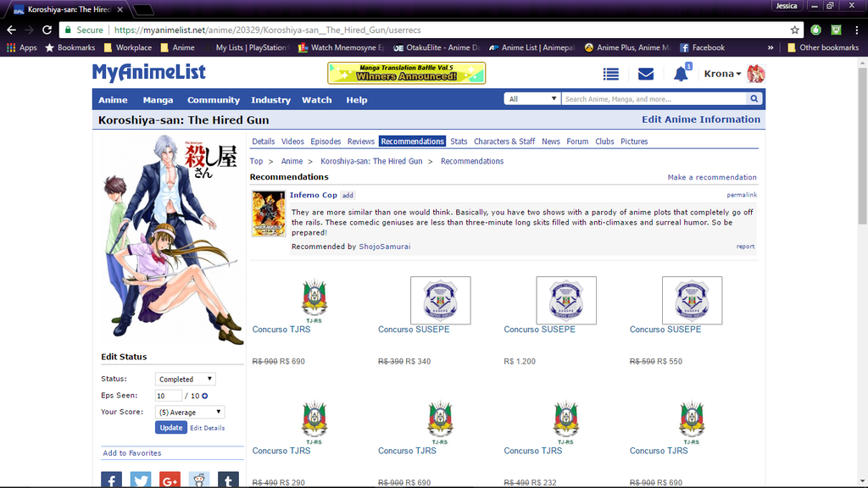Image resolution: width=868 pixels, height=488 pixels.
Task: Open the Edit Details link
Action: pyautogui.click(x=207, y=428)
